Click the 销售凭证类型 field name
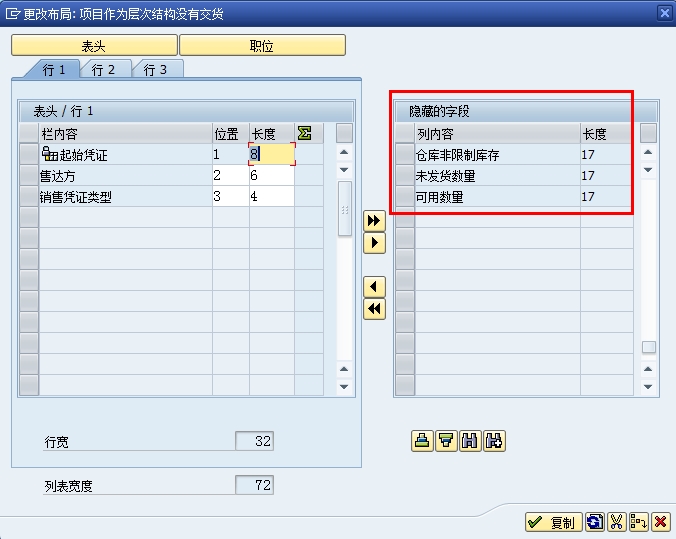 coord(75,197)
